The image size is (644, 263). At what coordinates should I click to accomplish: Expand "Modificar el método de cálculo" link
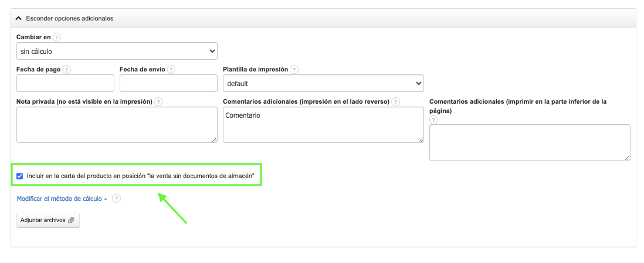61,199
